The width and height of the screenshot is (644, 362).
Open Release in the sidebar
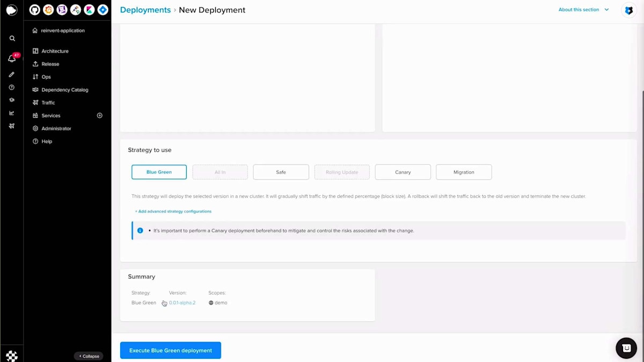(x=46, y=64)
